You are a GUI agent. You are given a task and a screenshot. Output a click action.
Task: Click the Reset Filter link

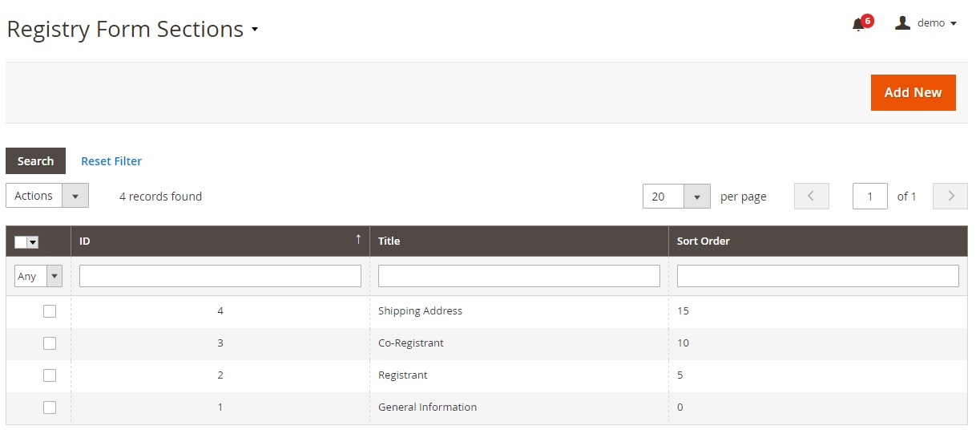coord(111,161)
